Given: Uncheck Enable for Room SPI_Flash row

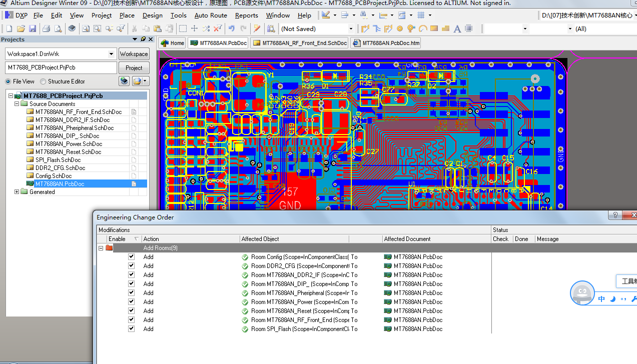Looking at the screenshot, I should 131,328.
